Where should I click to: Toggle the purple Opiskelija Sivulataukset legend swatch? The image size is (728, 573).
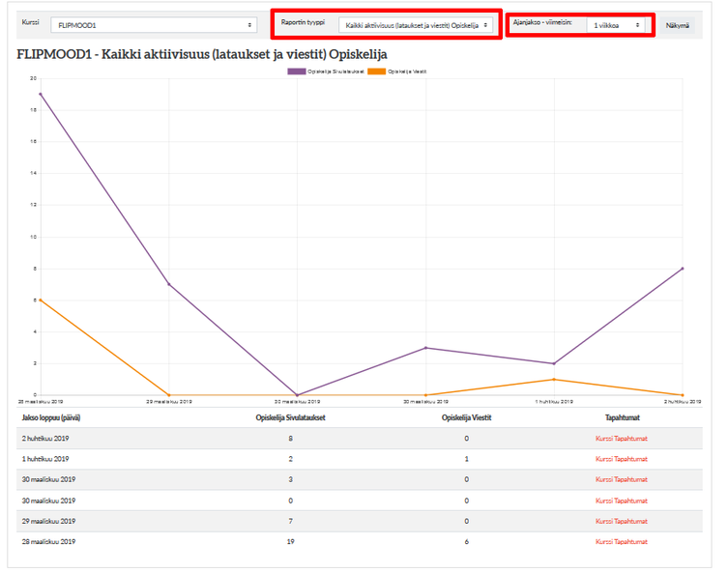[x=297, y=72]
